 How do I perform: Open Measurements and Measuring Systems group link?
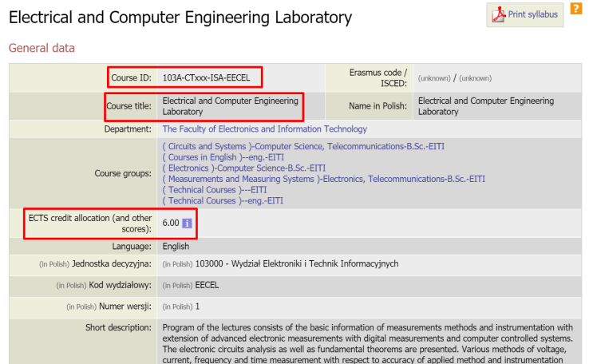pos(324,179)
